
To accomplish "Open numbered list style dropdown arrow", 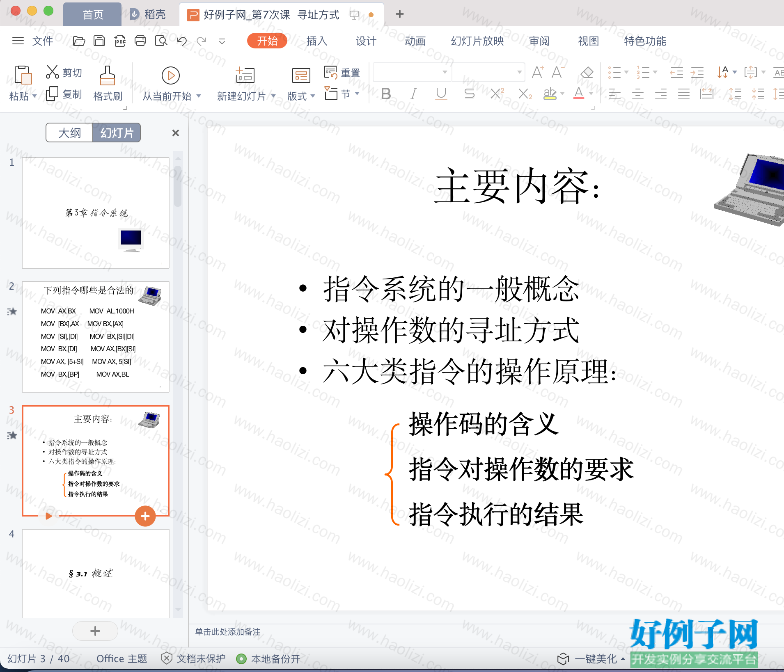I will [655, 72].
